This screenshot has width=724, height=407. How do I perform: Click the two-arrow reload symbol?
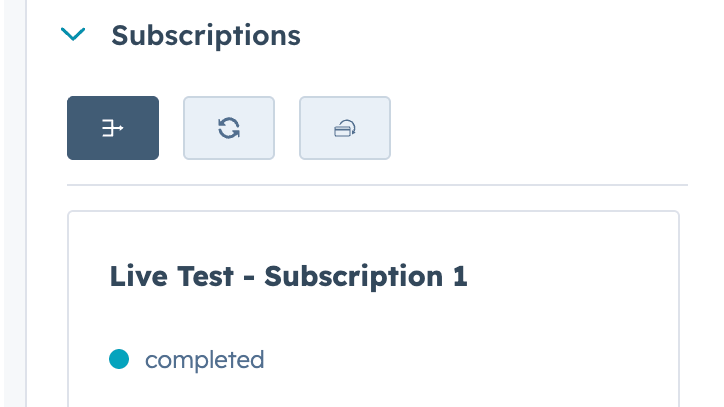click(229, 128)
